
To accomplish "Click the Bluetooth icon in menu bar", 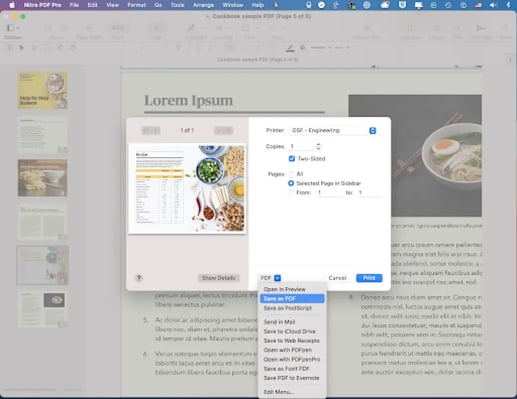I will click(x=509, y=5).
